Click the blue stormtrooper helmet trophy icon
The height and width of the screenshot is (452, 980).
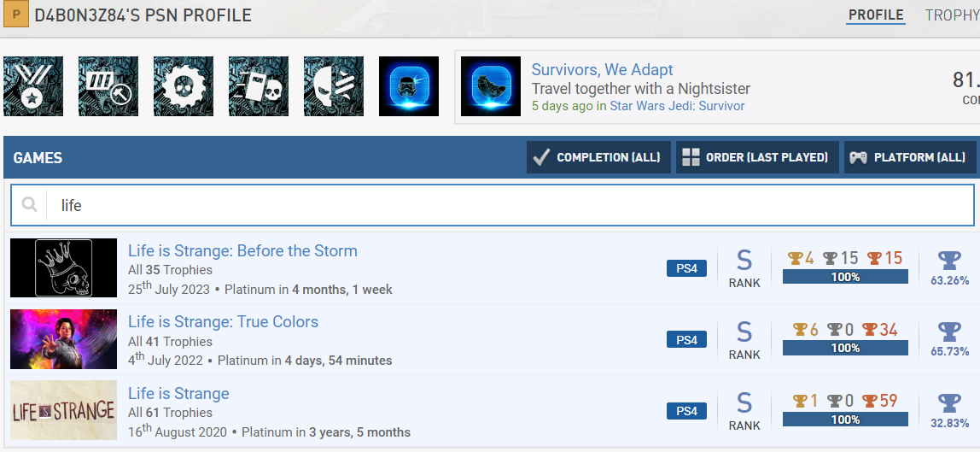pos(409,86)
